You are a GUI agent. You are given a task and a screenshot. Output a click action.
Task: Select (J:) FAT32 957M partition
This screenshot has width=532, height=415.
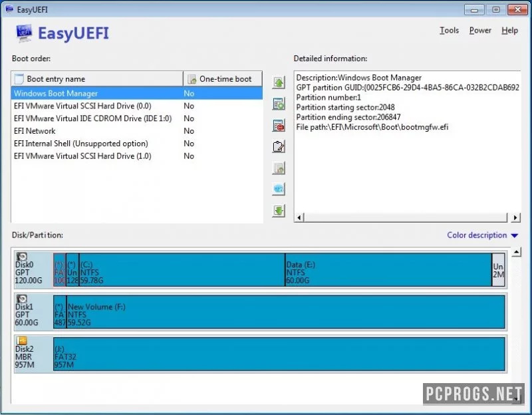point(279,354)
